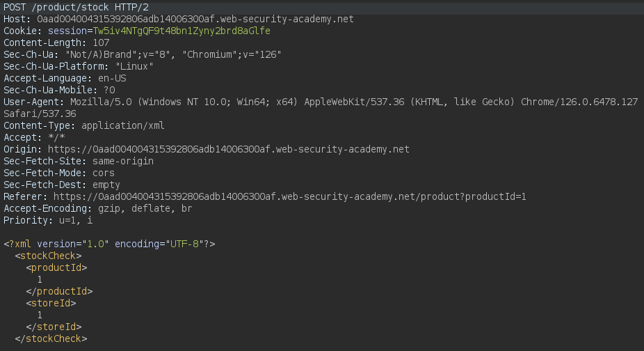Click the Accept-Language en-US header
The height and width of the screenshot is (351, 644).
(x=65, y=78)
